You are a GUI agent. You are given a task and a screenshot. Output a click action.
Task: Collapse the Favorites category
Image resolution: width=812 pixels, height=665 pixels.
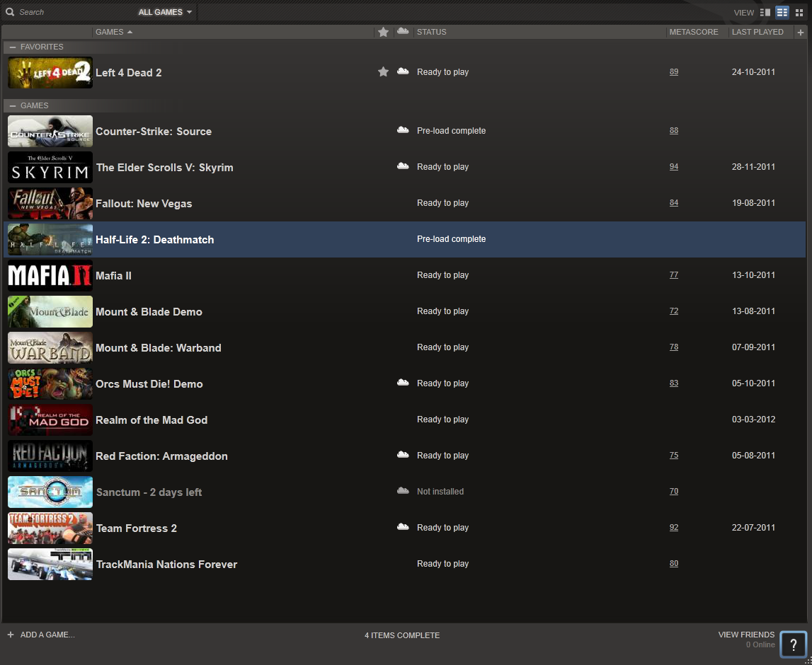coord(13,47)
